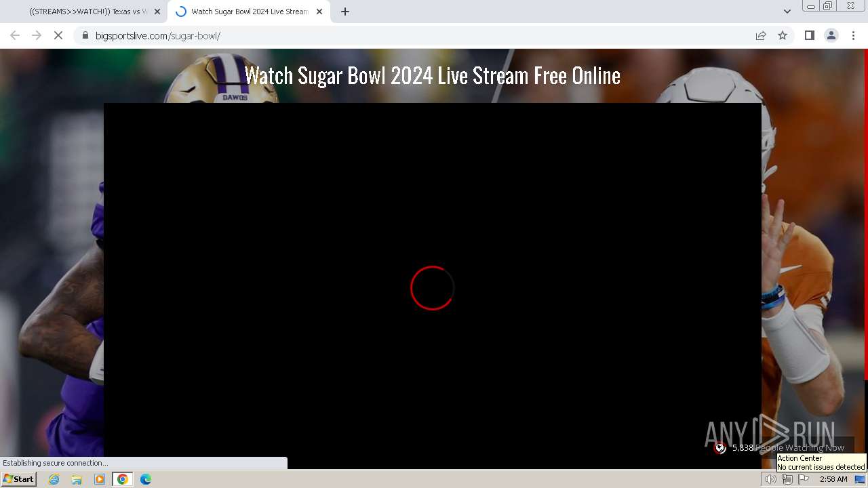Go forward with the arrow button
The width and height of the screenshot is (868, 488).
tap(37, 35)
